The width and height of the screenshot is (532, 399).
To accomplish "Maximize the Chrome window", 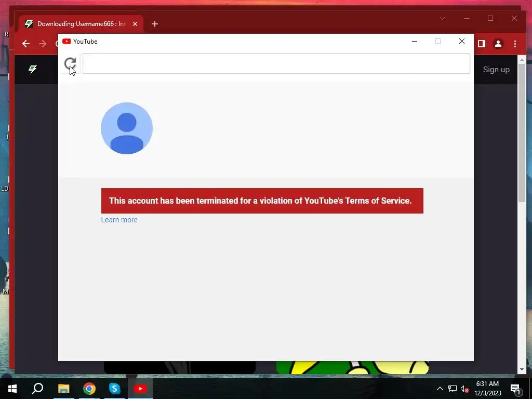I will [x=490, y=18].
